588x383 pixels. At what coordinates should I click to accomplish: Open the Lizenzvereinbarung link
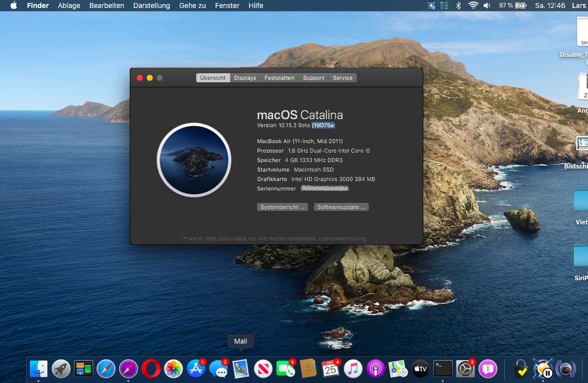click(x=342, y=239)
